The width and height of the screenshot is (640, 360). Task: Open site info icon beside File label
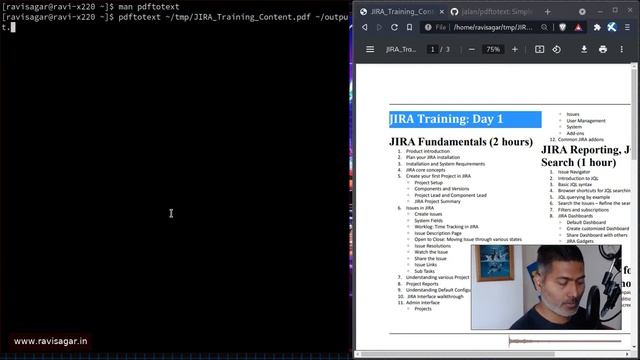pyautogui.click(x=428, y=27)
